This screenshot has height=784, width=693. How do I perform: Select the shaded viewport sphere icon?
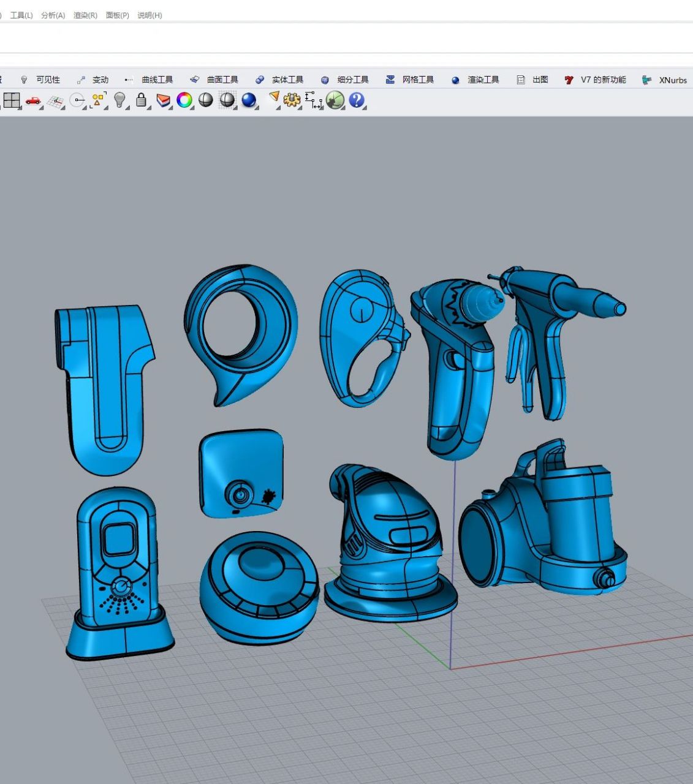pos(205,100)
